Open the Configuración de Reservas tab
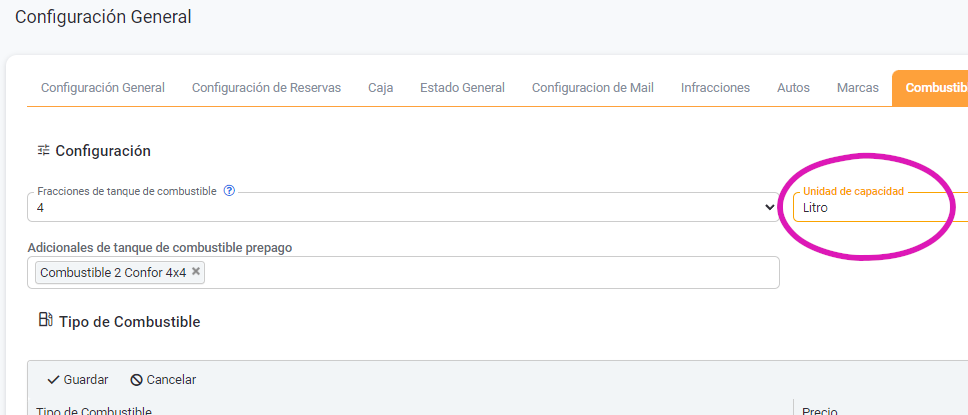968x415 pixels. [x=266, y=88]
